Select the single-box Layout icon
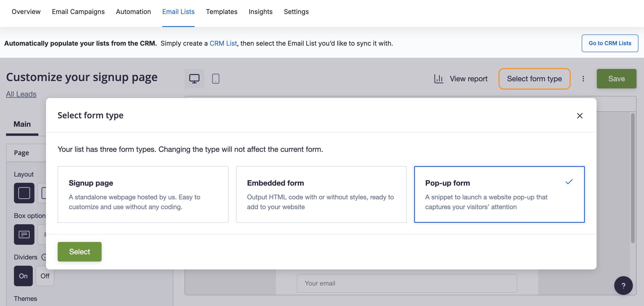This screenshot has width=644, height=306. 24,193
